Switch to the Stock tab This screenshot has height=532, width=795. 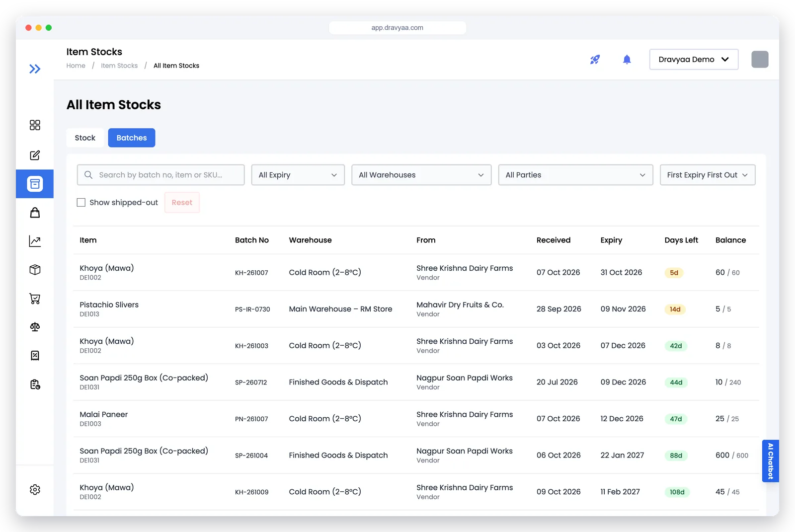point(85,138)
